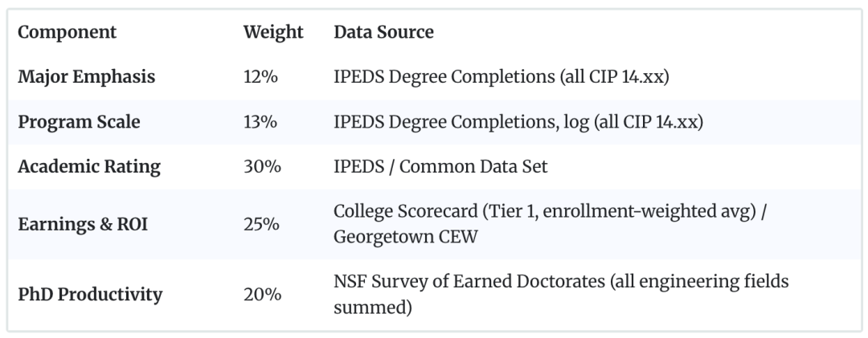Click the Component column header
868x338 pixels.
coord(67,32)
